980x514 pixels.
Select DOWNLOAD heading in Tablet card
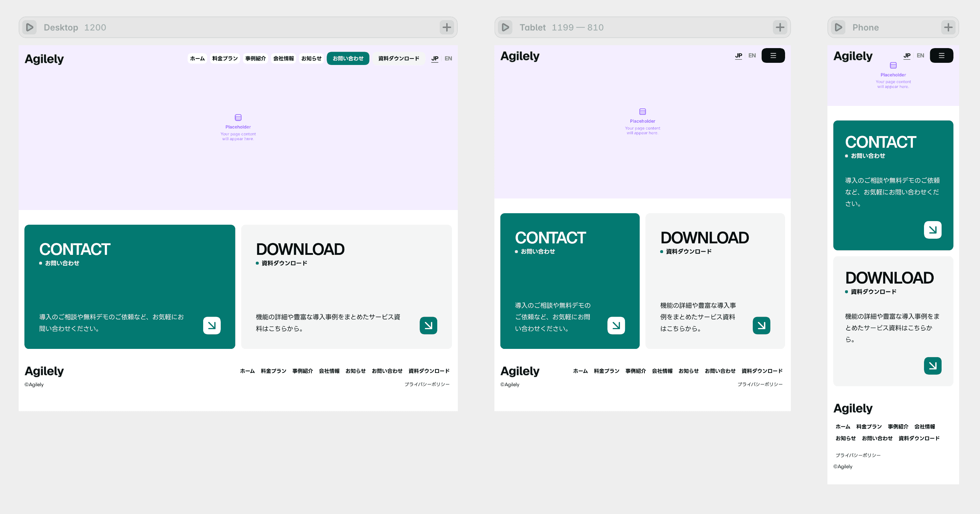705,238
